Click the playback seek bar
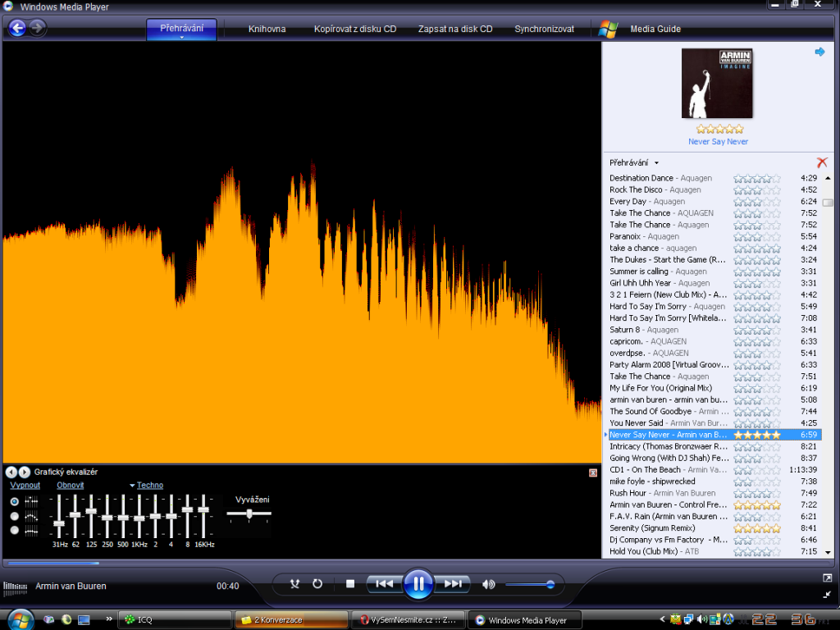 pyautogui.click(x=418, y=563)
